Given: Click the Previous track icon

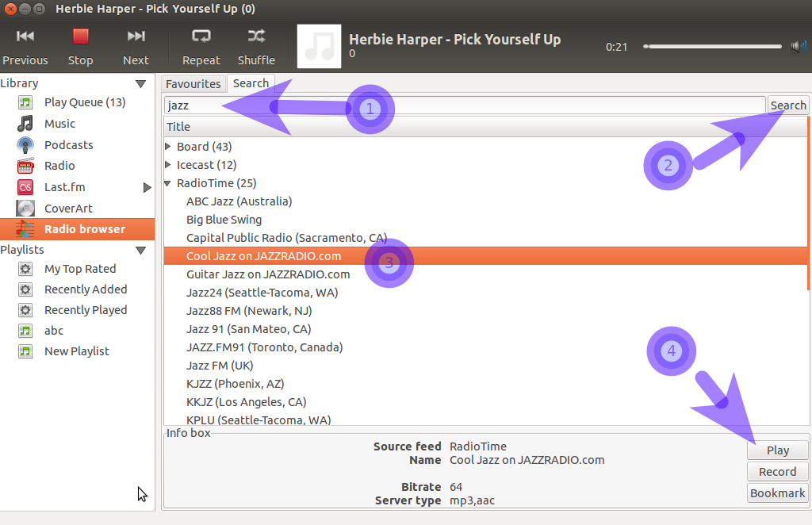Looking at the screenshot, I should (x=25, y=36).
